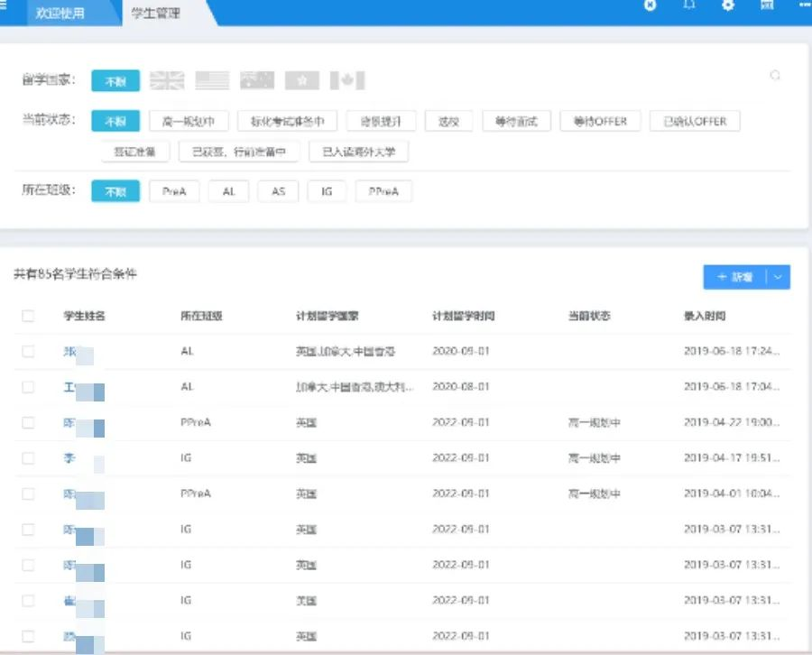Screen dimensions: 812x655
Task: Switch to the 欢迎使用 tab
Action: pyautogui.click(x=60, y=14)
